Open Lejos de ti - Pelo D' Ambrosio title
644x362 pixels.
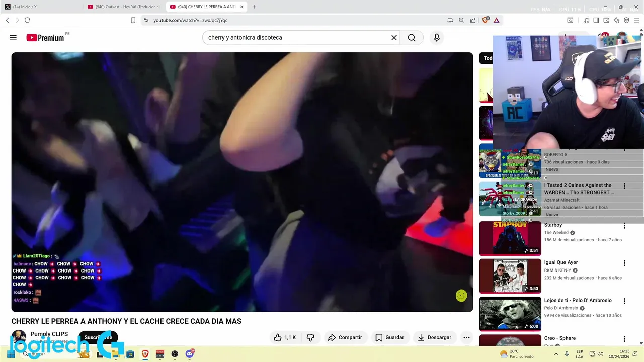[x=578, y=300]
